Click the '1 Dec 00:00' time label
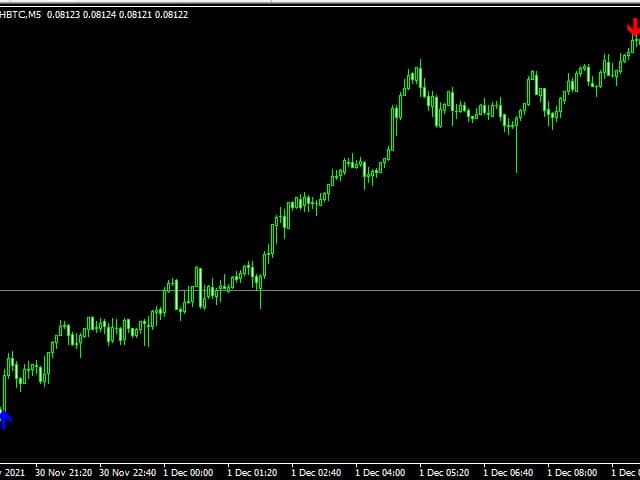The image size is (640, 480). [188, 473]
